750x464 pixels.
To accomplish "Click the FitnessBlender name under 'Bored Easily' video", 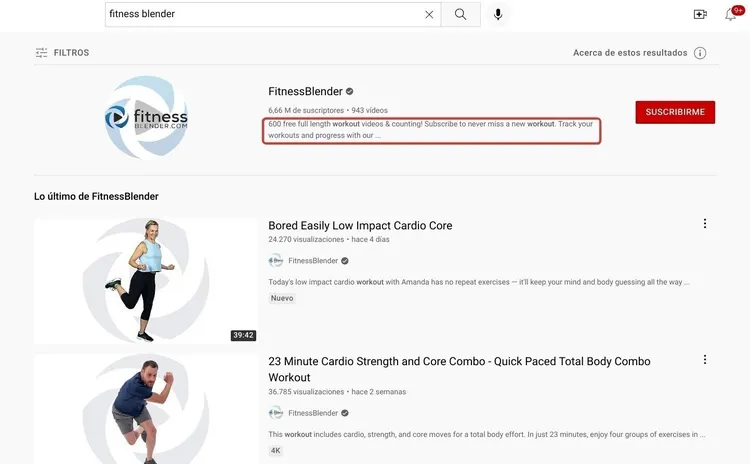I will [313, 261].
